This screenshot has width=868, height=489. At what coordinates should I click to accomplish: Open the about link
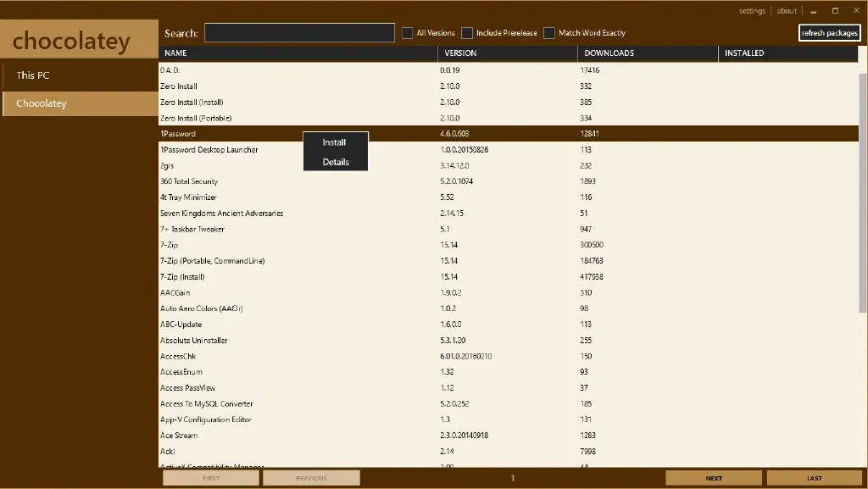787,11
